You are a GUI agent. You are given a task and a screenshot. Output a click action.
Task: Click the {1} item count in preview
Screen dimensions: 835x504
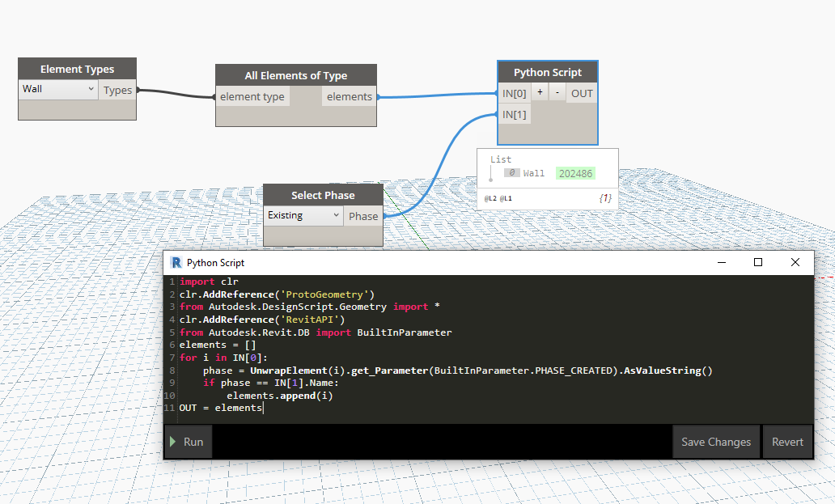point(605,198)
